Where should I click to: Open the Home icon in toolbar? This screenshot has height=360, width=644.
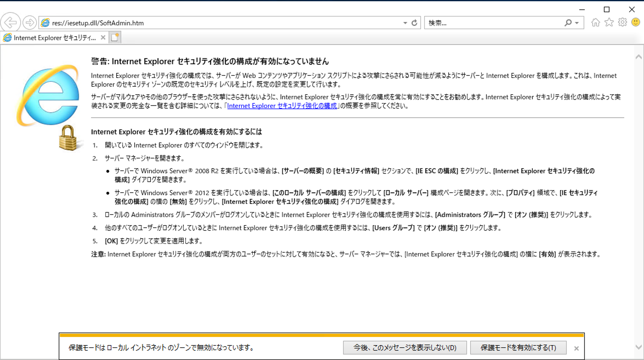coord(595,22)
